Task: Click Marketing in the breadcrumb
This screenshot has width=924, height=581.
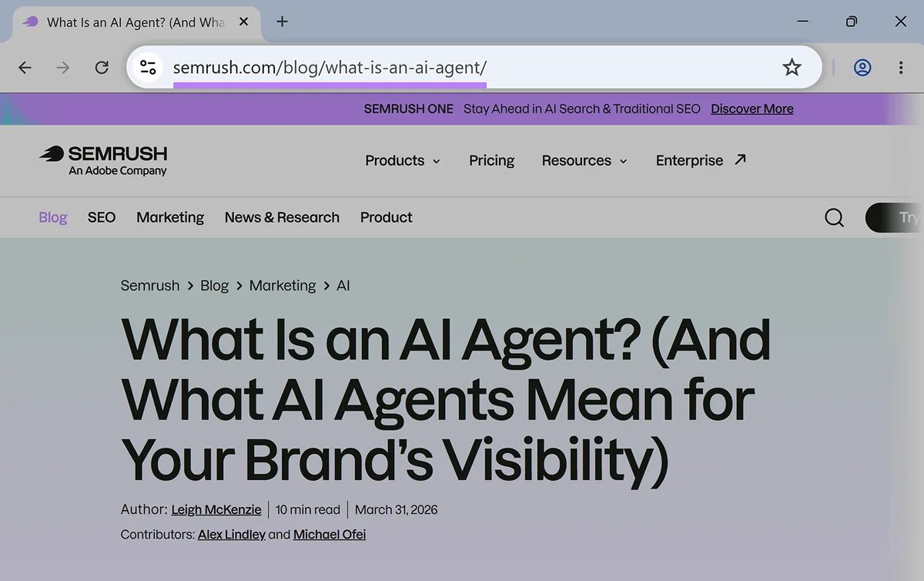Action: point(283,285)
